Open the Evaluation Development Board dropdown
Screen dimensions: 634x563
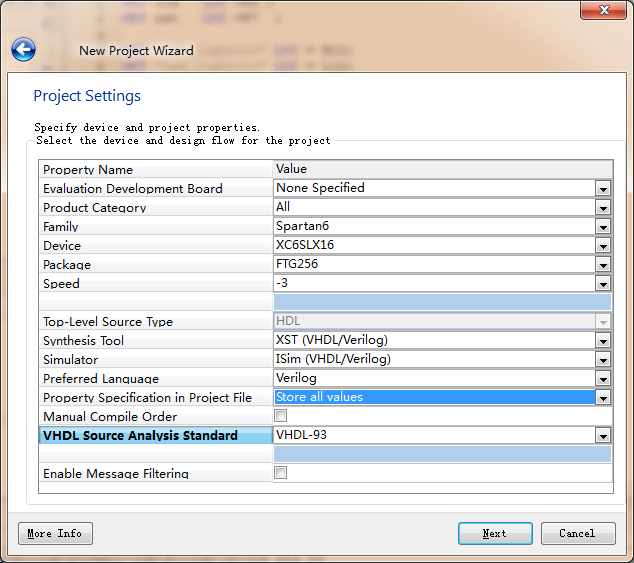(x=602, y=188)
